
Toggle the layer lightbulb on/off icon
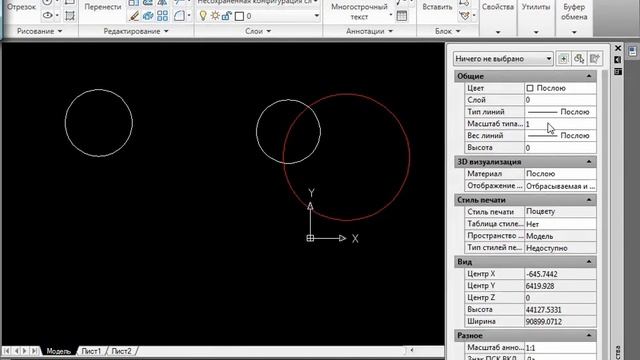click(203, 16)
